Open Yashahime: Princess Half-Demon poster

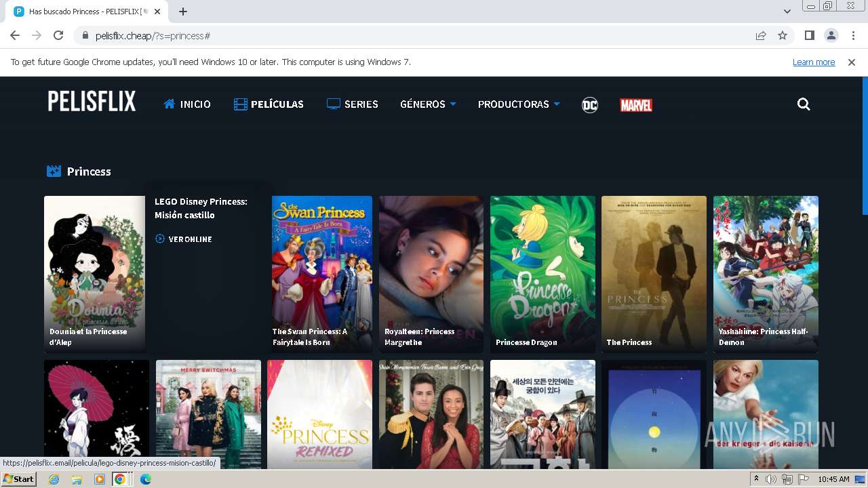click(766, 274)
